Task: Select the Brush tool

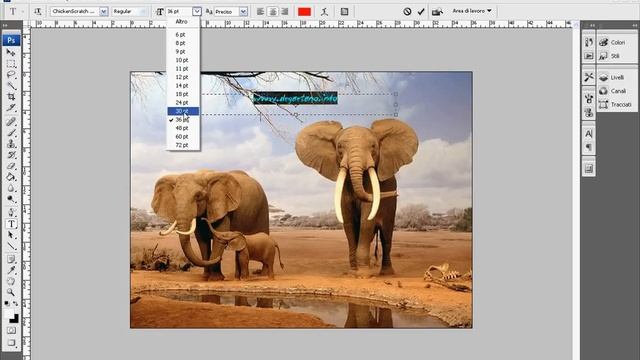Action: (11, 133)
